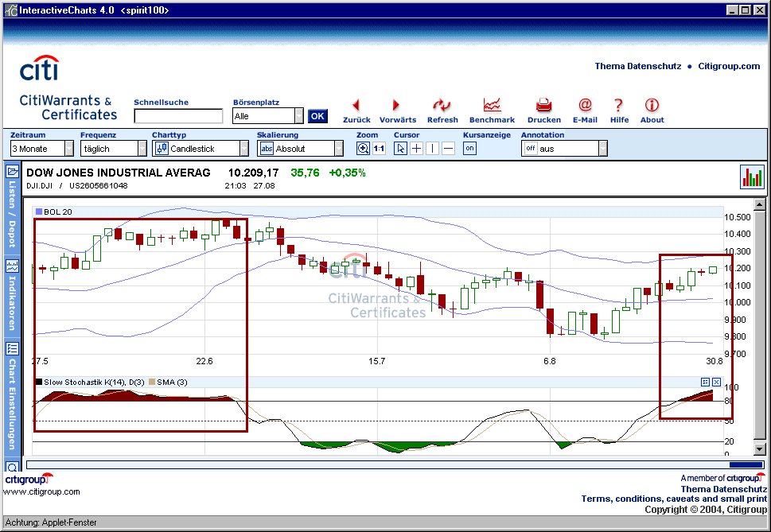Image resolution: width=771 pixels, height=532 pixels.
Task: Click the OK search button
Action: 317,116
